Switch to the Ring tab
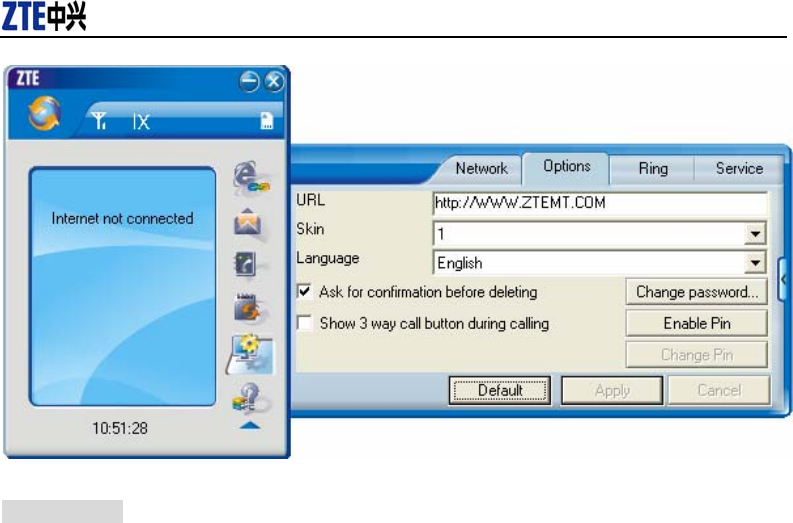This screenshot has width=793, height=523. pyautogui.click(x=653, y=168)
